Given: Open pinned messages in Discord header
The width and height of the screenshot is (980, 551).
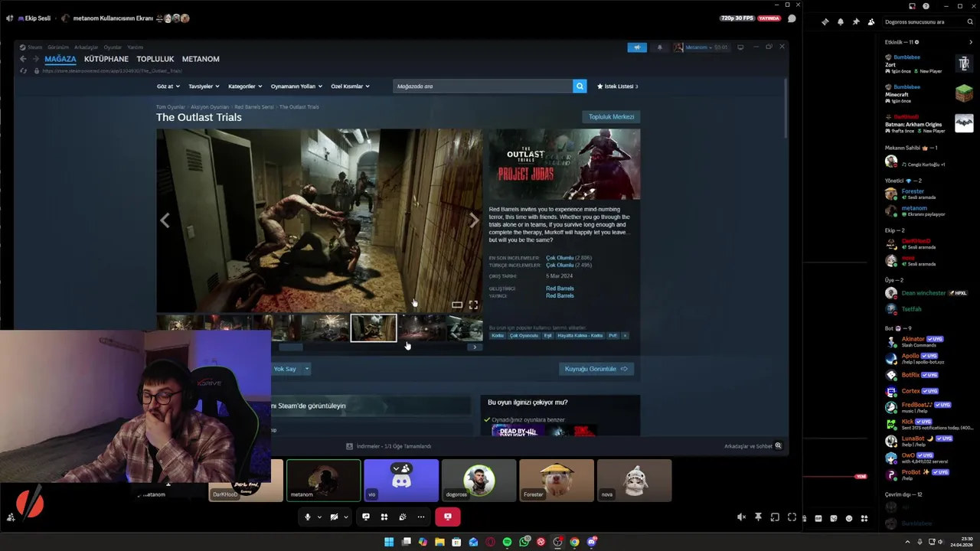Looking at the screenshot, I should [856, 21].
